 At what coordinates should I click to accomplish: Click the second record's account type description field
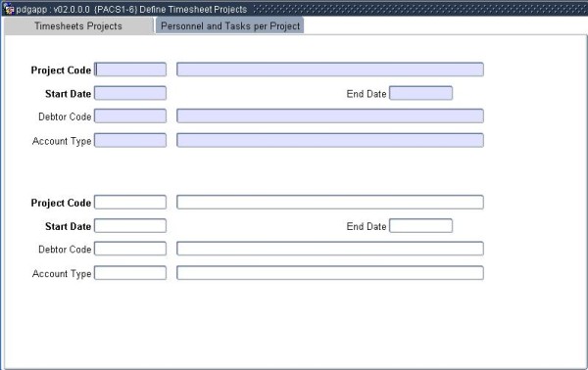[330, 273]
